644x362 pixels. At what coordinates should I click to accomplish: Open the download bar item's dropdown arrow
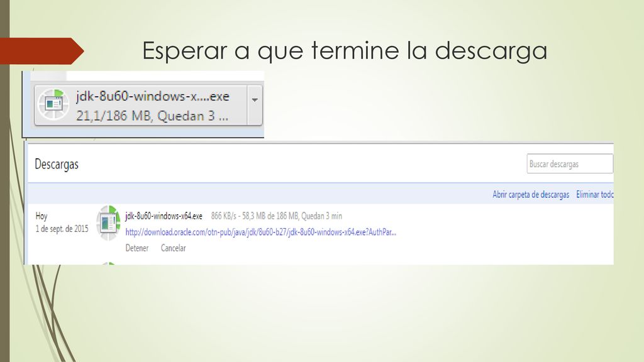[x=255, y=100]
